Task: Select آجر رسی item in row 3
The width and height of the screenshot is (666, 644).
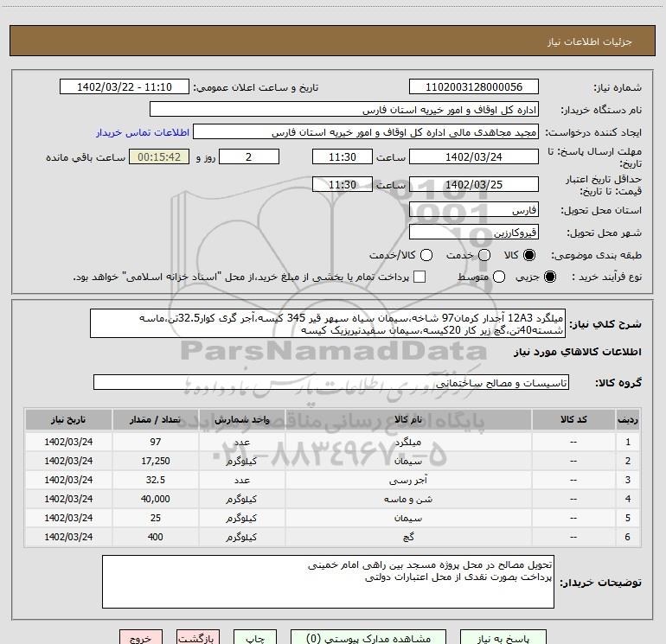Action: pyautogui.click(x=408, y=480)
